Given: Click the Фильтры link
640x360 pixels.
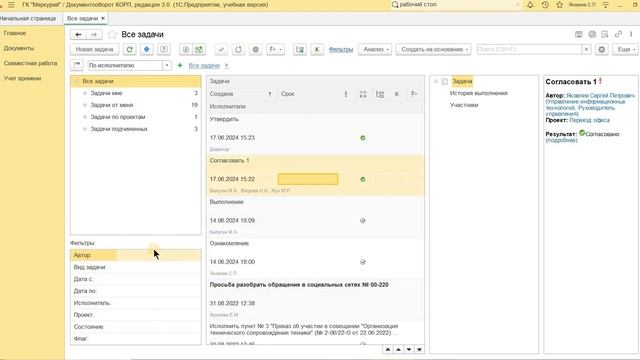Looking at the screenshot, I should coord(341,49).
